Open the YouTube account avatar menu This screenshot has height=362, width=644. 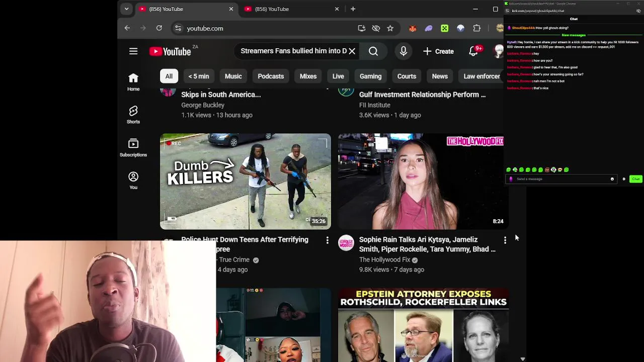pyautogui.click(x=499, y=51)
